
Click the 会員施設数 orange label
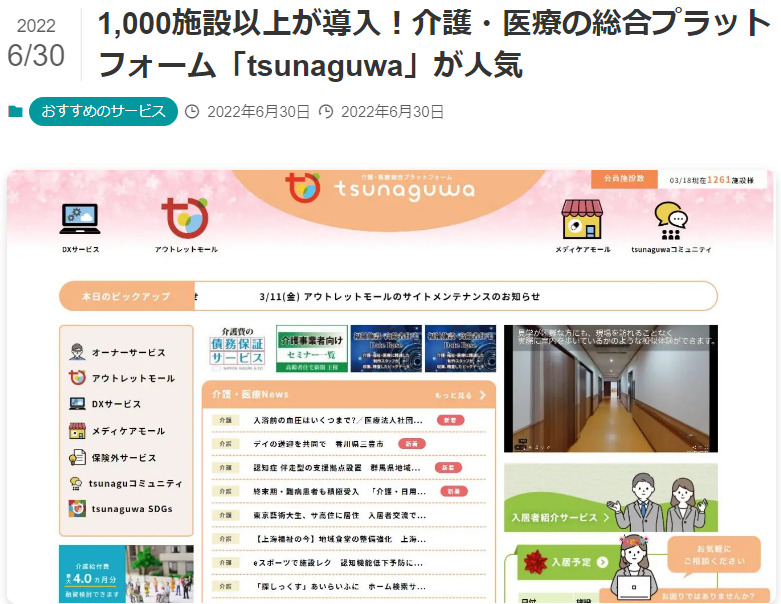point(624,179)
